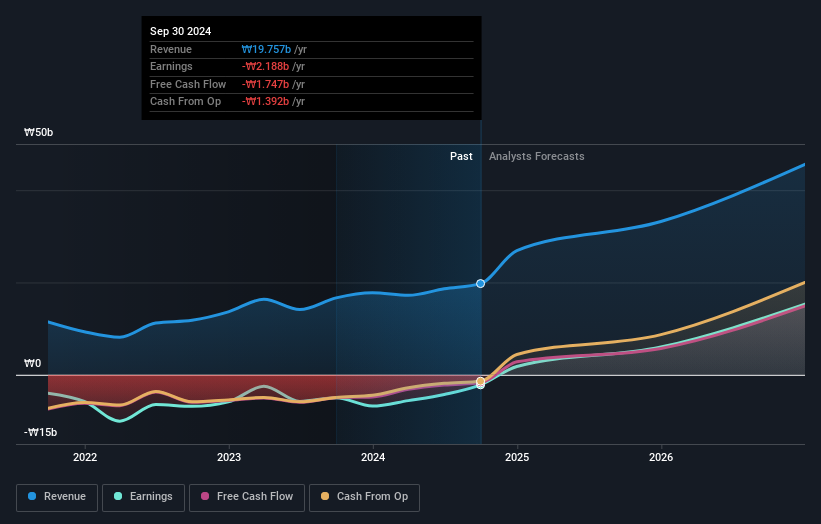
Task: Click the 2023 x-axis label
Action: (229, 458)
